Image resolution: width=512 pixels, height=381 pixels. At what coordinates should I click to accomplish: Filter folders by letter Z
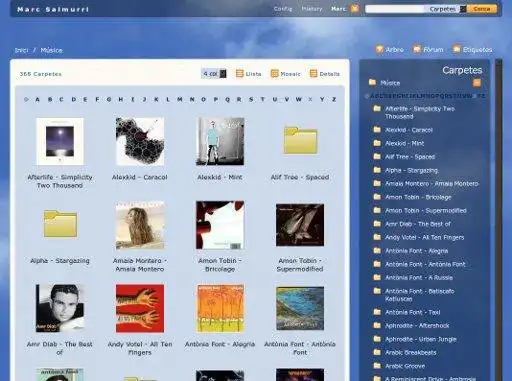click(334, 99)
